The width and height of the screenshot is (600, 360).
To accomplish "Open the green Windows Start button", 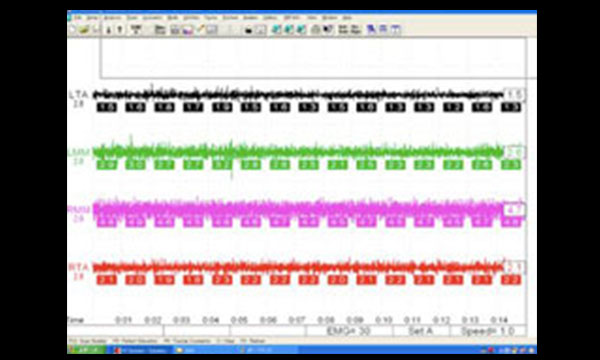I will pyautogui.click(x=87, y=350).
